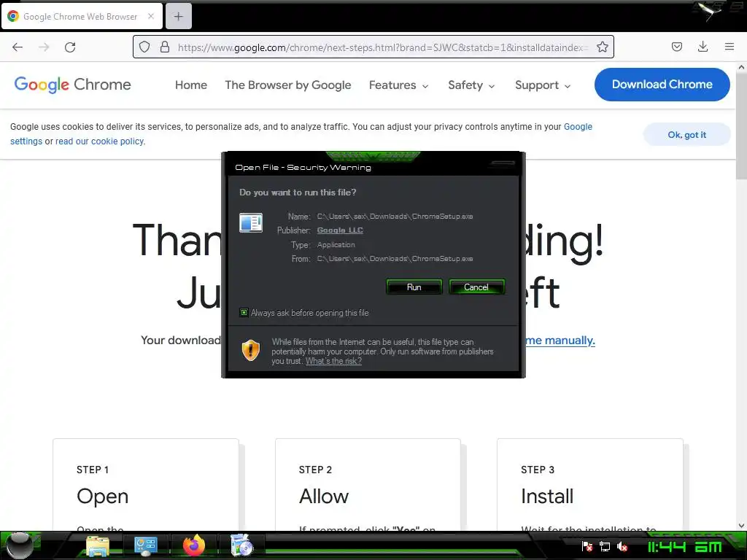Click the application file icon in dialog
This screenshot has width=747, height=560.
coord(251,222)
